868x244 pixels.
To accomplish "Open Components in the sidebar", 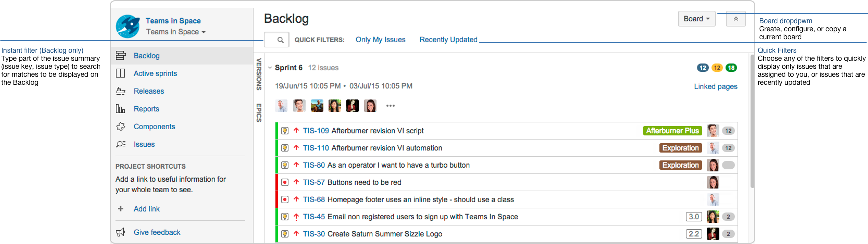I will (154, 127).
